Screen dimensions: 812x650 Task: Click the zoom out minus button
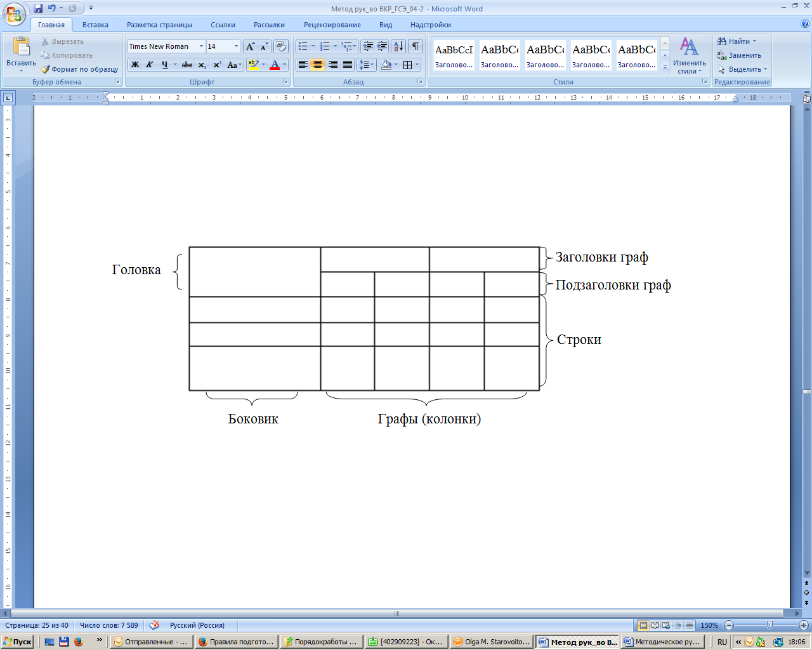[729, 625]
